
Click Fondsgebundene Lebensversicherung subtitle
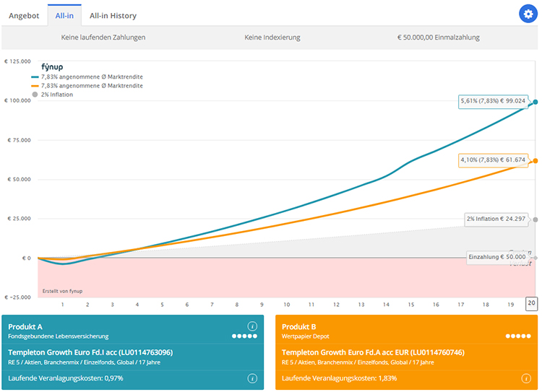coord(58,336)
